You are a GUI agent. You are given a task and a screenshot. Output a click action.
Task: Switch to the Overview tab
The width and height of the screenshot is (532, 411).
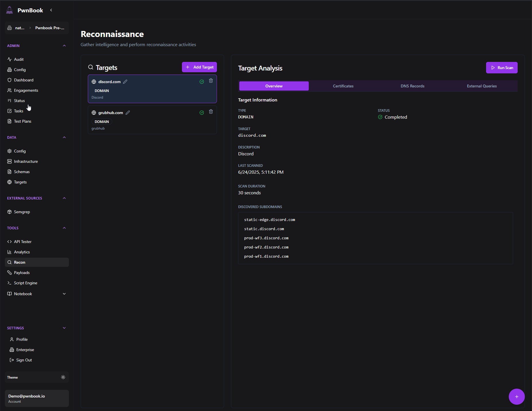pos(274,86)
